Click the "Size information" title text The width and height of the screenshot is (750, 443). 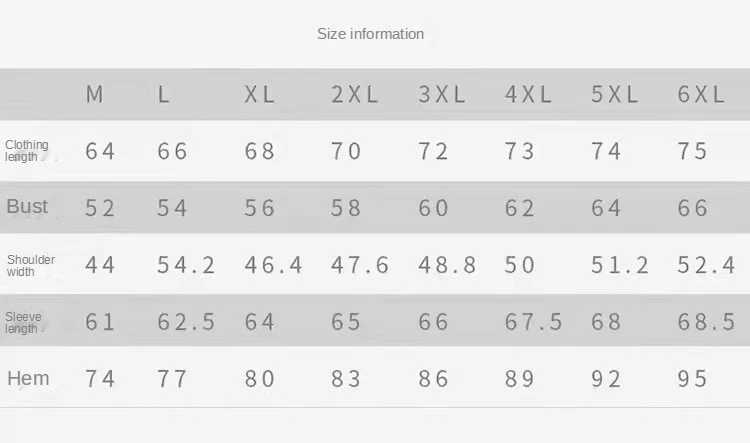click(370, 34)
